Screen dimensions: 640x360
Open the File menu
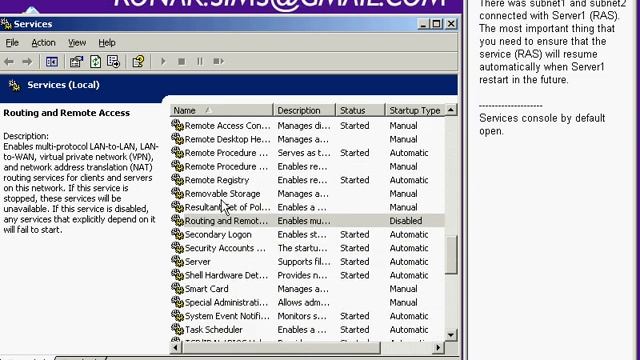(12, 43)
